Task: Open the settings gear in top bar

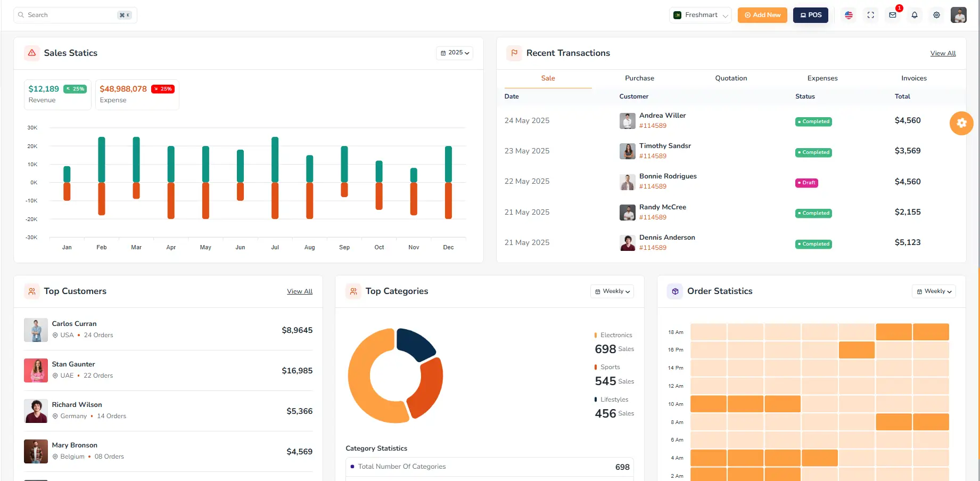Action: (x=936, y=15)
